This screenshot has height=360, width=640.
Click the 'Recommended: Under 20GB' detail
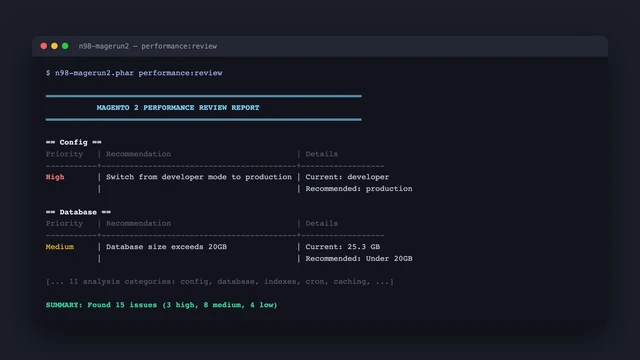[359, 259]
